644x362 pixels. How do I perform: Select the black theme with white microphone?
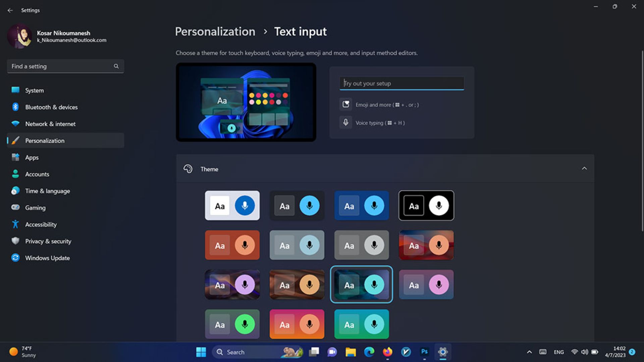[426, 205]
